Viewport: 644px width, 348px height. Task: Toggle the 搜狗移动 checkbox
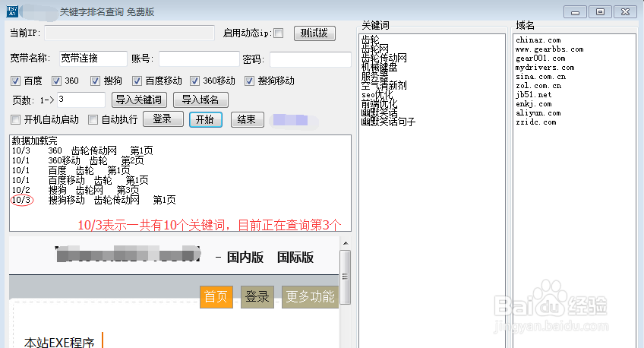pos(249,81)
